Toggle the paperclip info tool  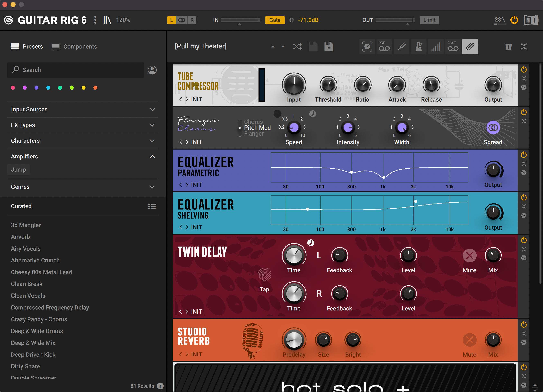point(470,46)
